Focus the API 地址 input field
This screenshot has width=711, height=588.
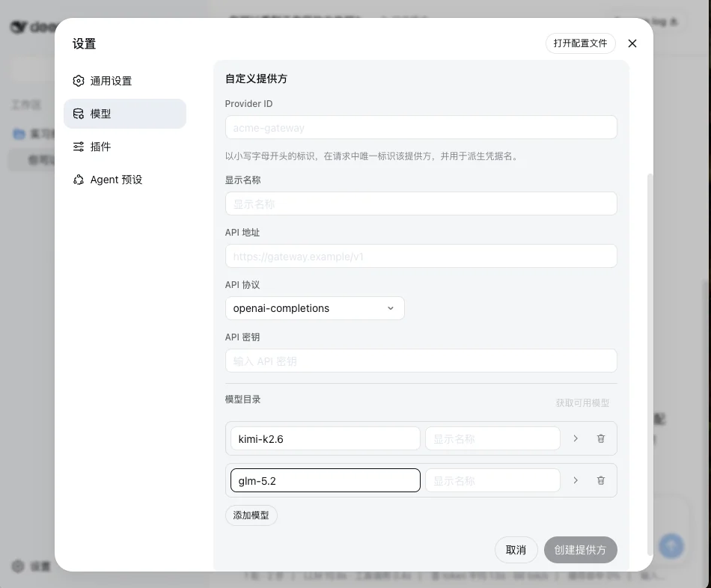click(x=421, y=256)
